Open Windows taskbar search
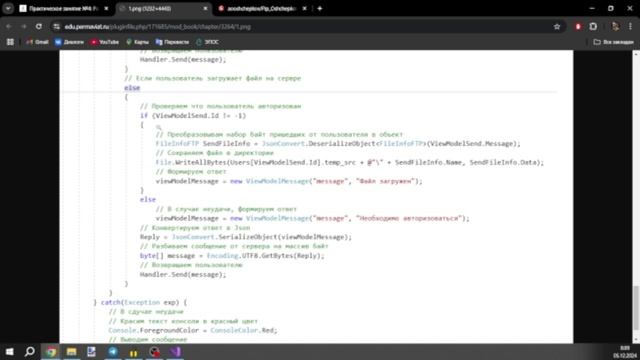 (x=30, y=351)
